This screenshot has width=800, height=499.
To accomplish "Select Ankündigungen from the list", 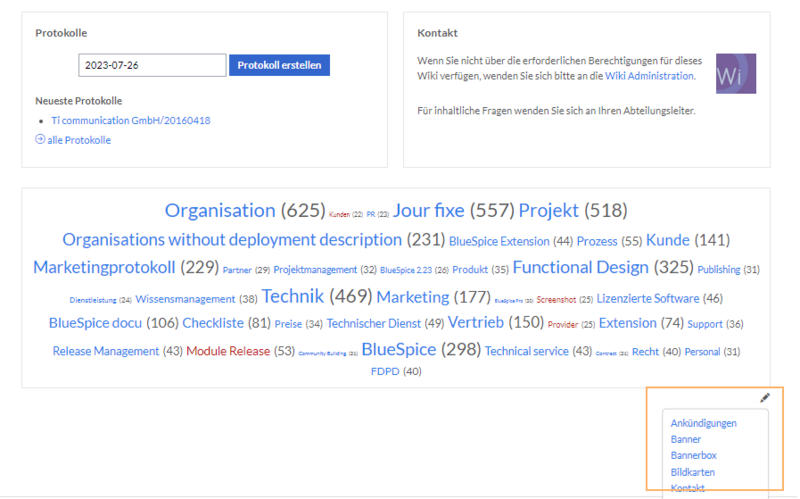I will pos(704,423).
